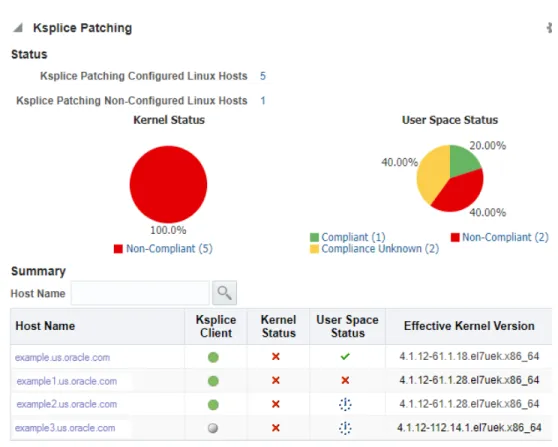This screenshot has height=447, width=558.
Task: Sort by the Kernel Status column header
Action: (x=279, y=326)
